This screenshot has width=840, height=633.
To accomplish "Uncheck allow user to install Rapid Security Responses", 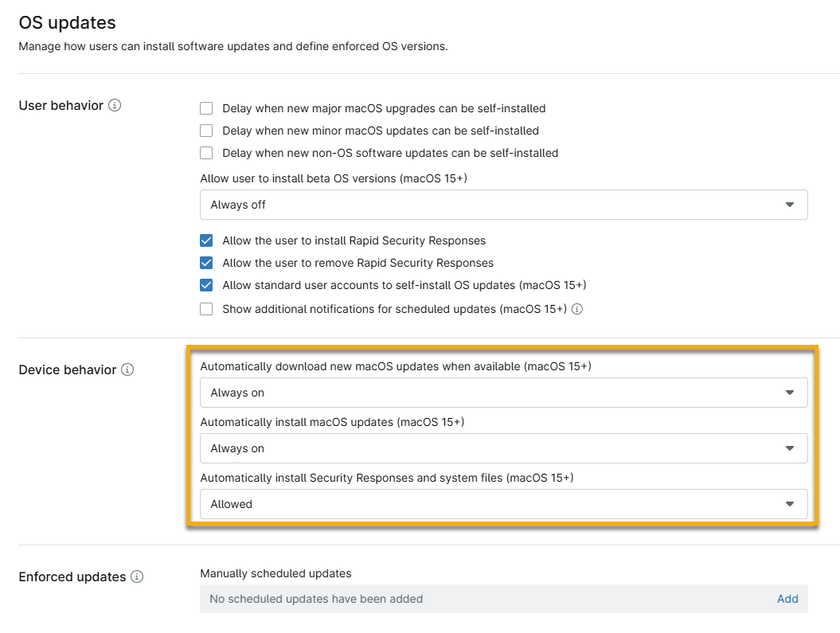I will pos(206,240).
